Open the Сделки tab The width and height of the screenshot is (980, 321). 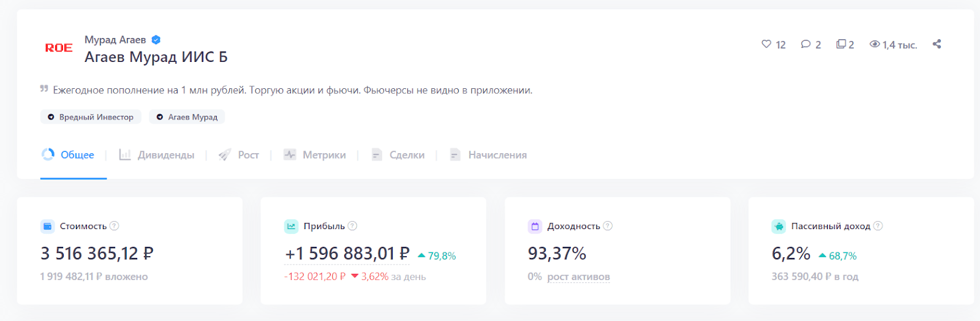point(398,155)
